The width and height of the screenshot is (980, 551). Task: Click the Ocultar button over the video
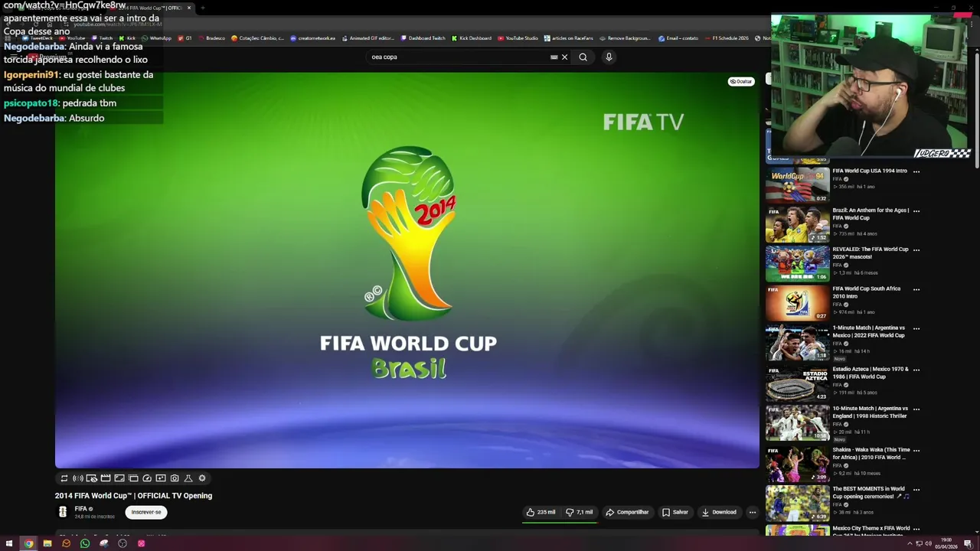(740, 81)
